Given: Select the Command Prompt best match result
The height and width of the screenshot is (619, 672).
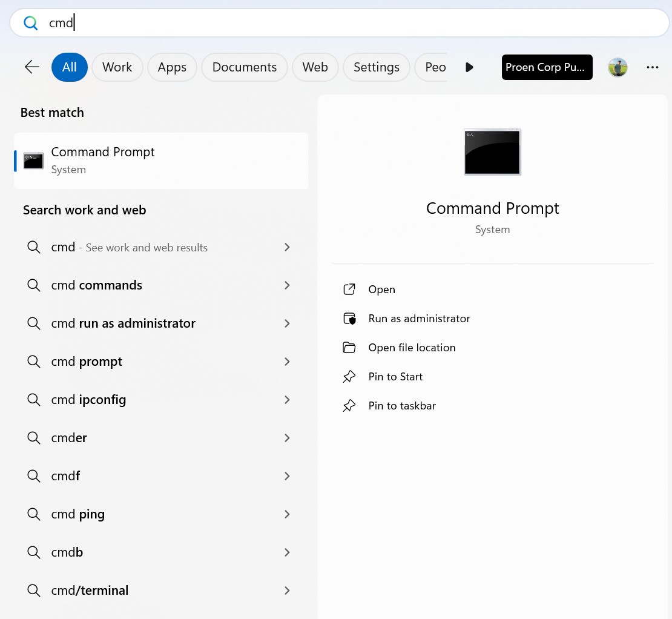Looking at the screenshot, I should pos(160,161).
